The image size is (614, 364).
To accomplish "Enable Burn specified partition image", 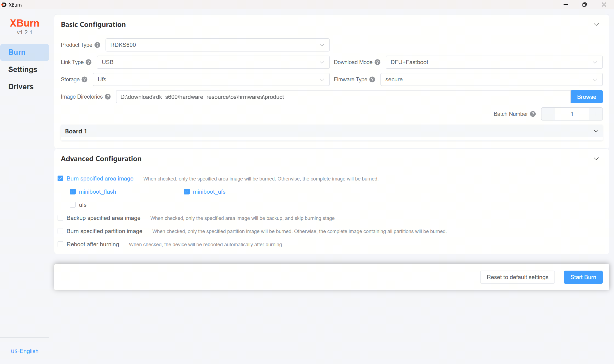I will 61,231.
